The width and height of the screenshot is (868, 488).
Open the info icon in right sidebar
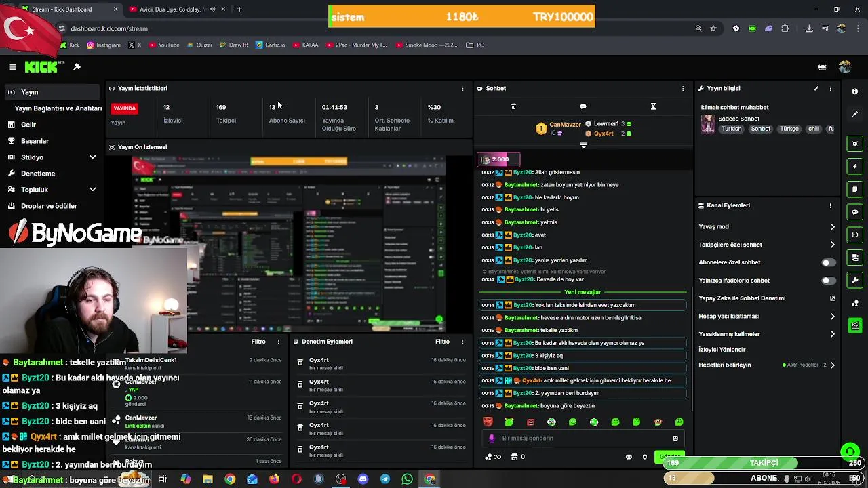tap(854, 91)
